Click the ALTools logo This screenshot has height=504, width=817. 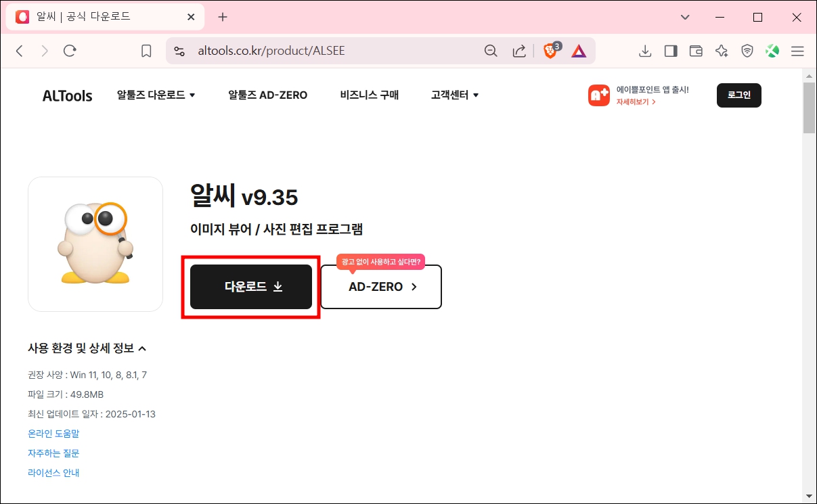click(x=67, y=95)
